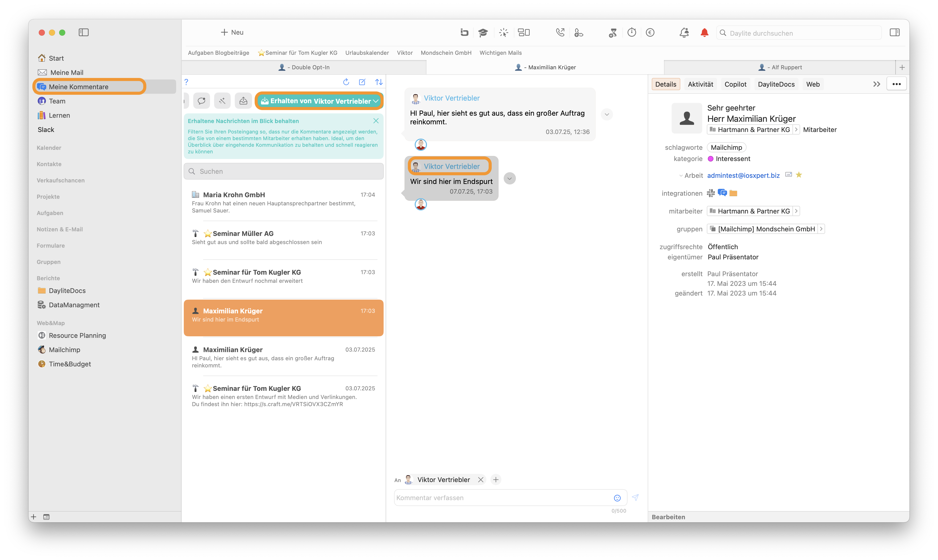Image resolution: width=938 pixels, height=560 pixels.
Task: Click the cursor click sparkle icon
Action: (504, 33)
